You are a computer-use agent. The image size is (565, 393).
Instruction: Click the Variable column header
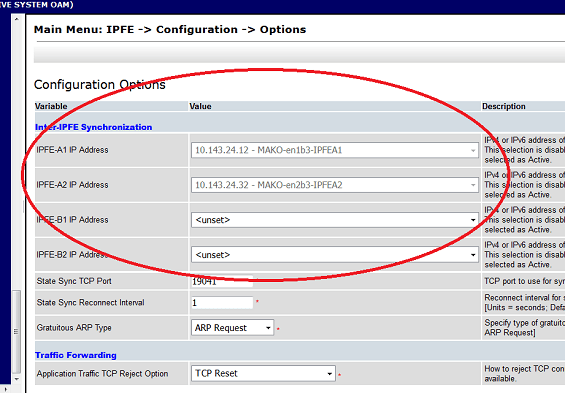51,106
